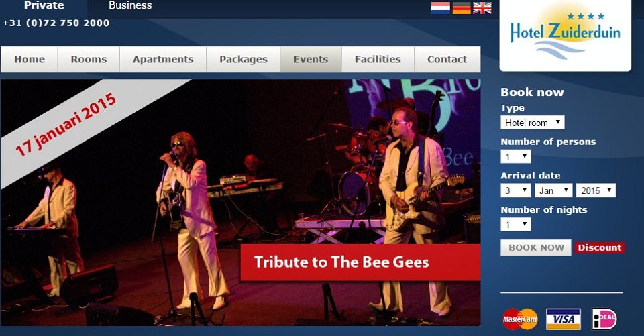Click the BOOK NOW button
Screen dimensions: 644x336
coord(535,247)
